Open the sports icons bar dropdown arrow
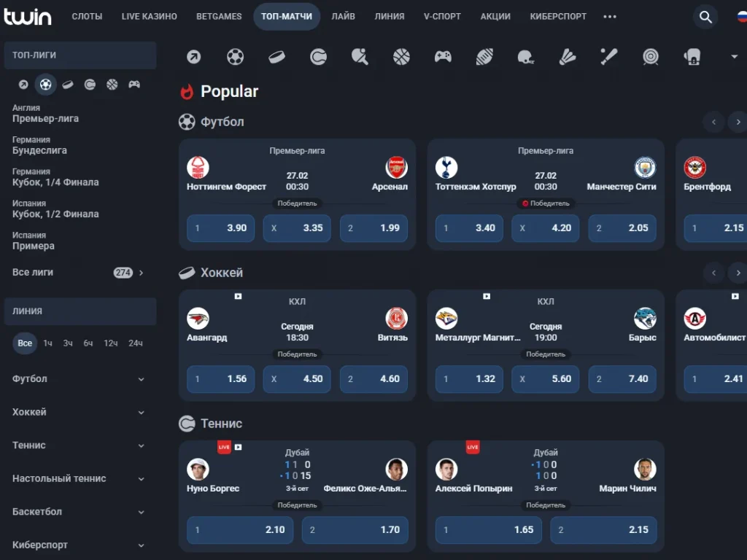Image resolution: width=747 pixels, height=560 pixels. (x=734, y=56)
